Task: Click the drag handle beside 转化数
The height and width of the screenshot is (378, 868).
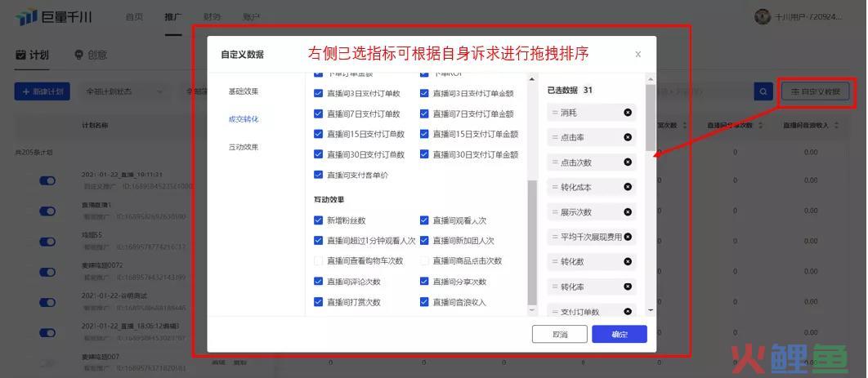Action: [555, 261]
